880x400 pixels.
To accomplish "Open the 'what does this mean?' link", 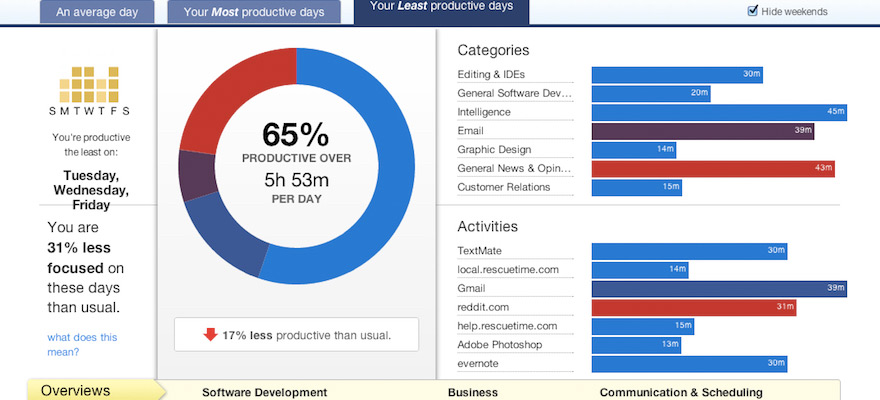I will pos(82,345).
